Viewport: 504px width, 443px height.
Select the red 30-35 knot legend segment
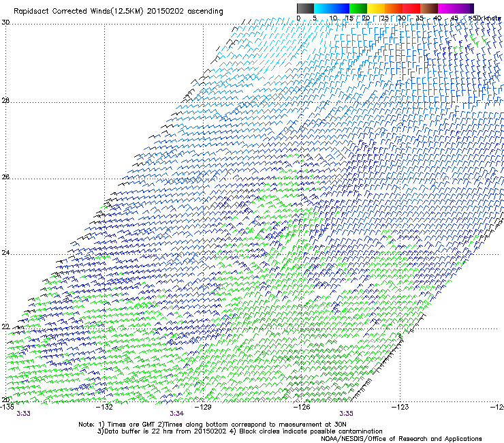(411, 8)
